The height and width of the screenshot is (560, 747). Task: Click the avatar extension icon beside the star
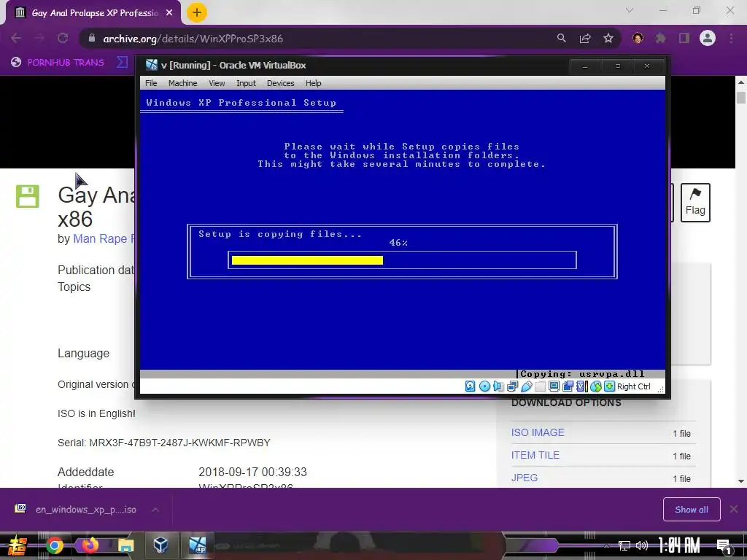click(638, 38)
